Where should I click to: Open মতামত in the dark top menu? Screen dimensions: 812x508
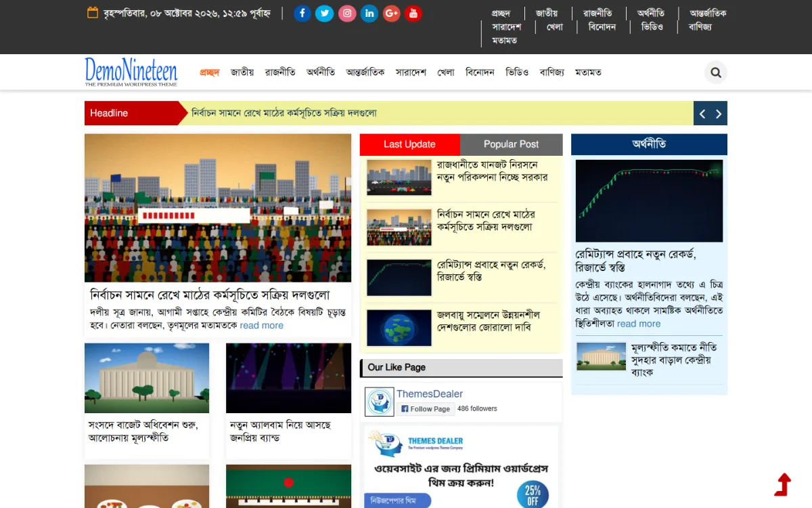click(x=505, y=41)
